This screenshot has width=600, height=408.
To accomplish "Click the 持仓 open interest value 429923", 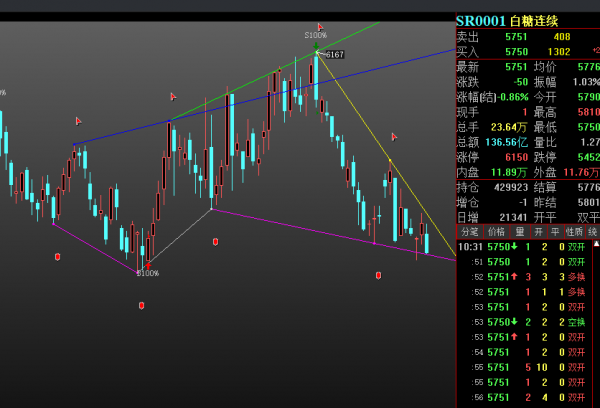I will (511, 186).
